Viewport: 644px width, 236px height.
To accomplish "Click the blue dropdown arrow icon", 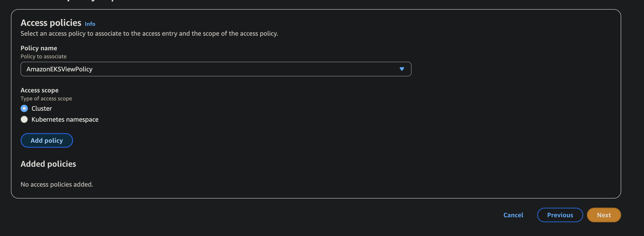I will tap(402, 69).
